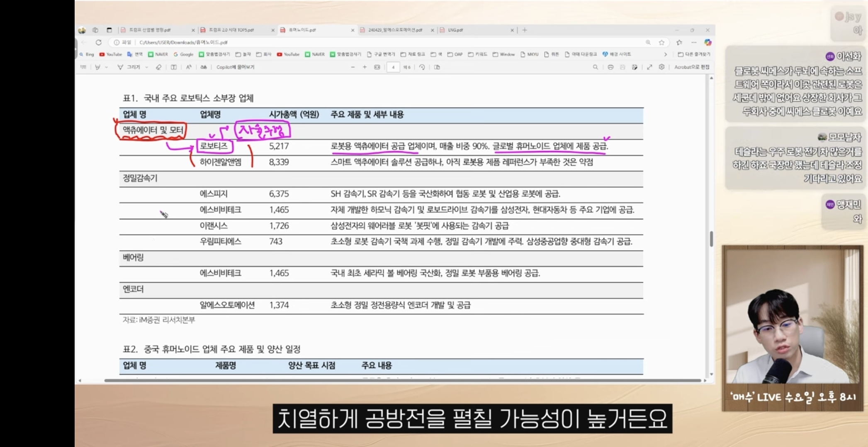Add this page to favorites star

[x=661, y=42]
